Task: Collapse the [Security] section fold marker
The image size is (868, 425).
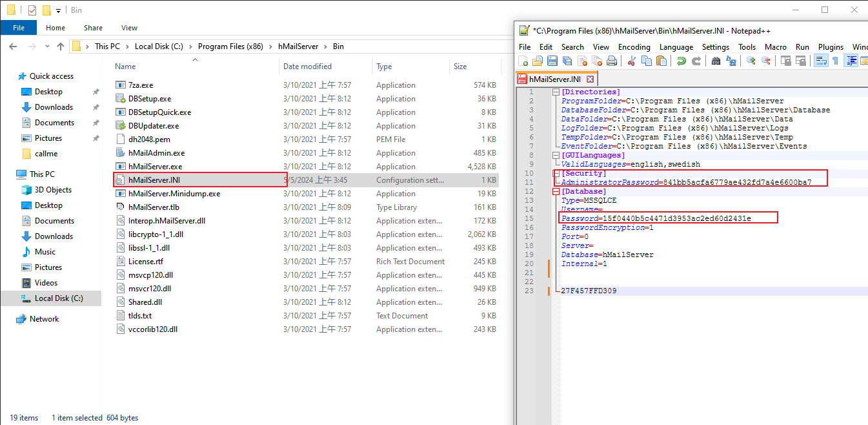Action: coord(556,173)
